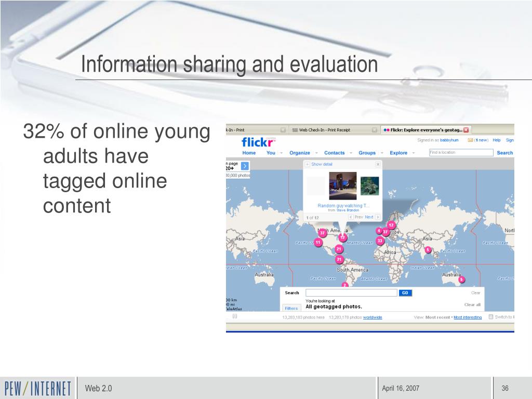Open the 1 new messages link
Viewport: 532px width, 399px height.
pos(481,140)
